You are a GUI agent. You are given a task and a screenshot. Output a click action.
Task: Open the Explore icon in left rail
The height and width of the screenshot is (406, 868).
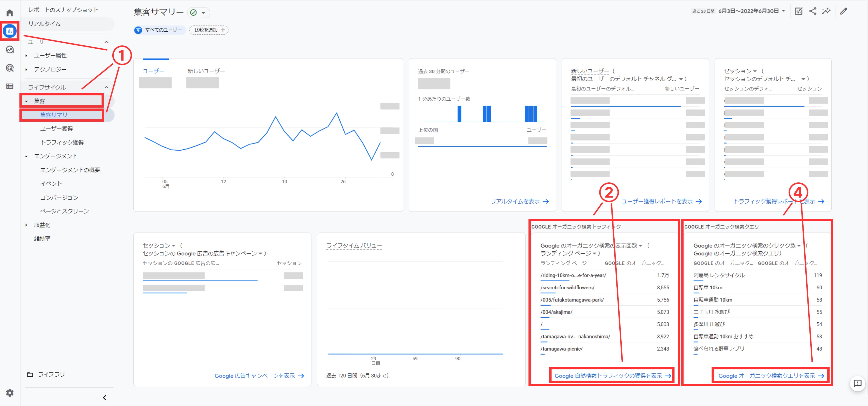pyautogui.click(x=10, y=50)
